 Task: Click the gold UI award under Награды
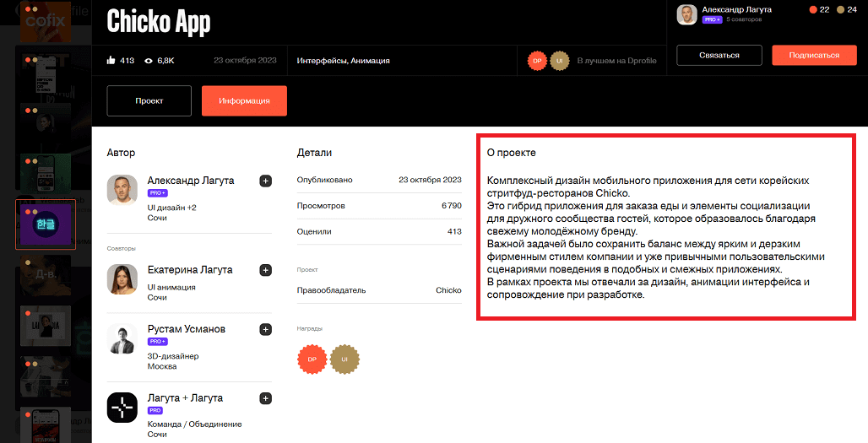pyautogui.click(x=344, y=359)
